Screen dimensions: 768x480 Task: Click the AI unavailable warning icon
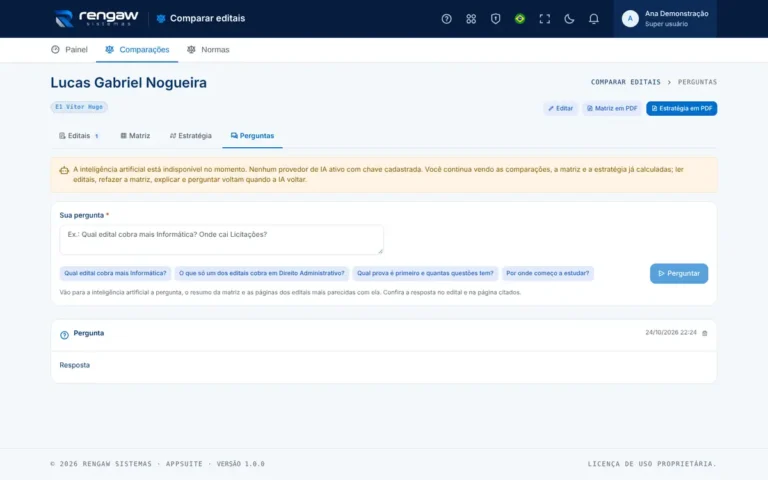pos(64,170)
